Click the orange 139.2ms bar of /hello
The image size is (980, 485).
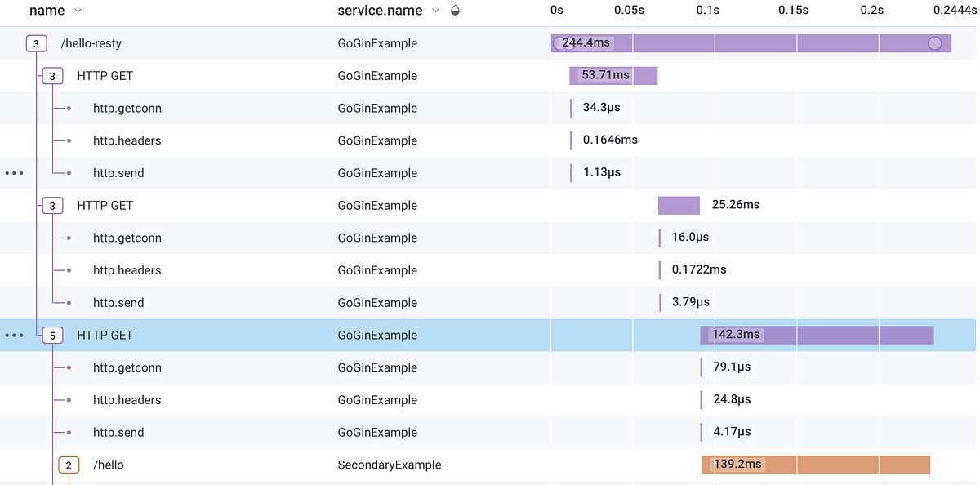click(x=817, y=465)
